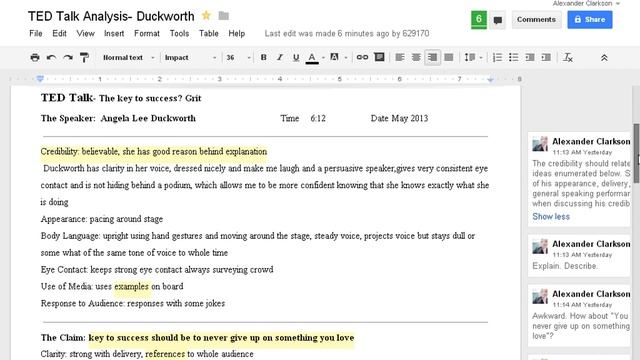Open the text color picker

click(312, 58)
